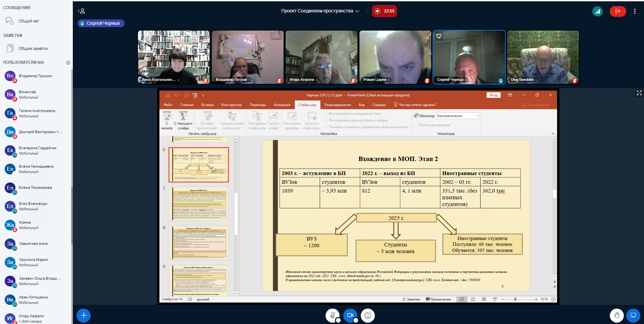Click the fullscreen presentation icon
Screen dimensions: 644x324
[x=639, y=93]
